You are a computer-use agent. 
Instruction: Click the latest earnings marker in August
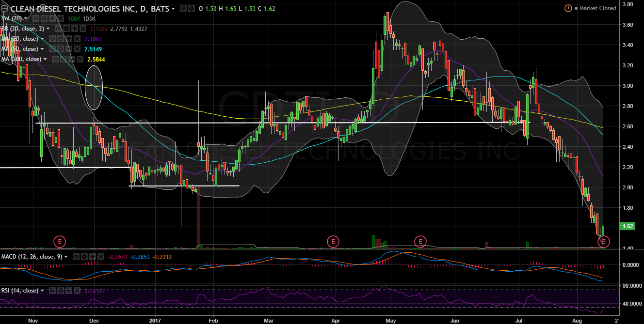coord(604,241)
